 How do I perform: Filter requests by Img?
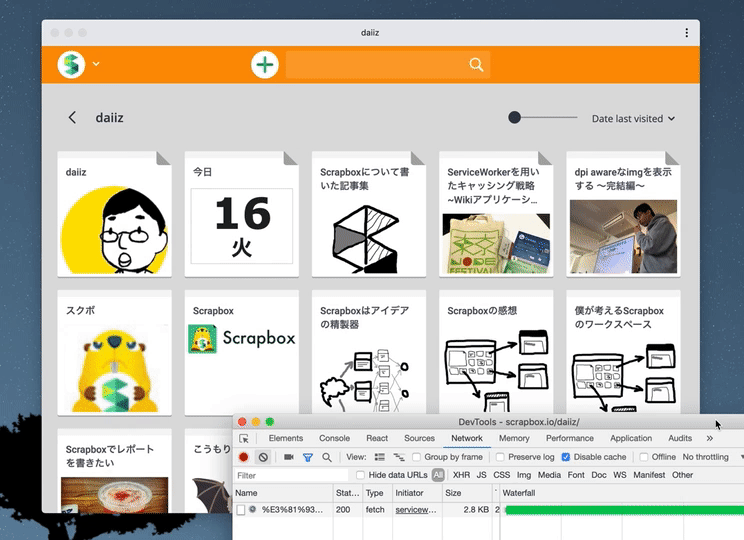[524, 475]
